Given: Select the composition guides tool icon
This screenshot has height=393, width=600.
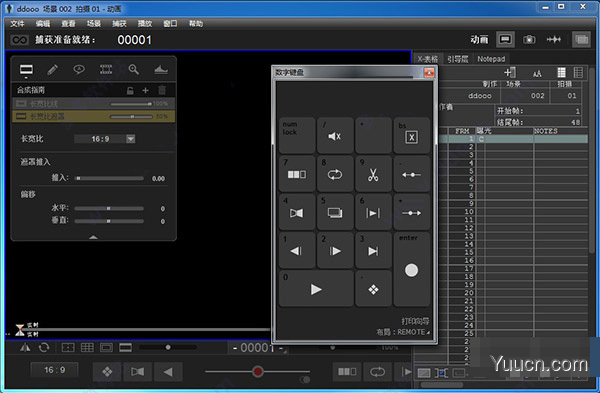Looking at the screenshot, I should (26, 70).
